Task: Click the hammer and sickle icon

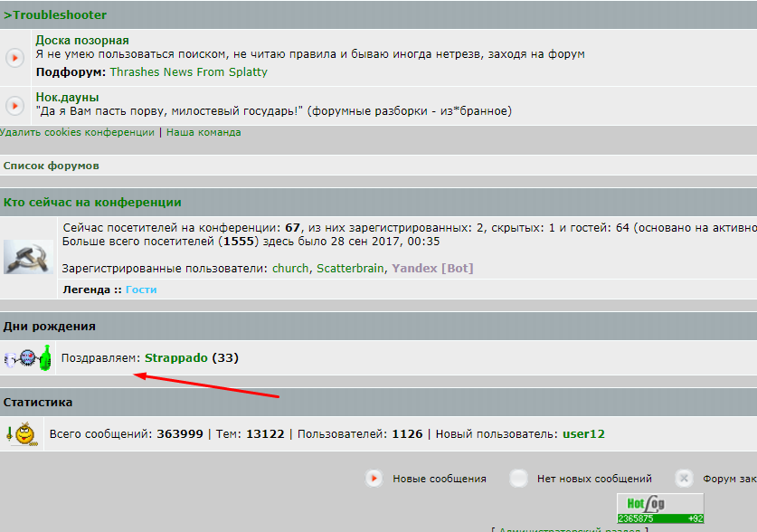Action: [28, 257]
